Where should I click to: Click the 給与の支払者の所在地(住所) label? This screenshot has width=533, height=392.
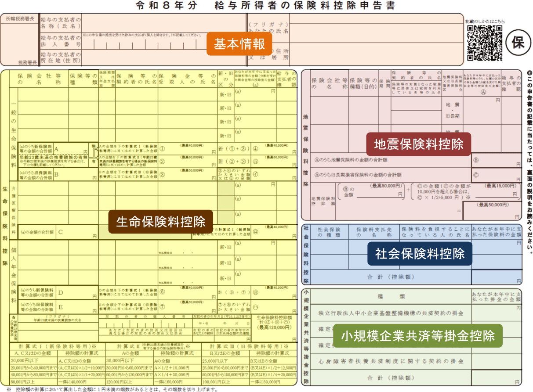pyautogui.click(x=60, y=58)
